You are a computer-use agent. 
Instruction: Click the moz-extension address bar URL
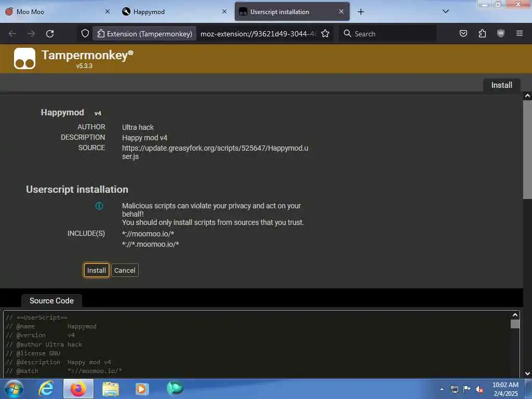click(258, 34)
